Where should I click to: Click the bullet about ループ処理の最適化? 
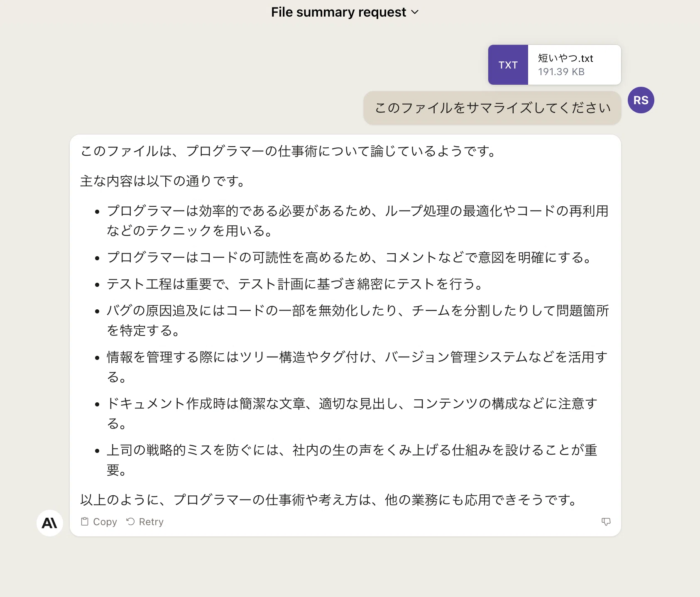click(358, 221)
